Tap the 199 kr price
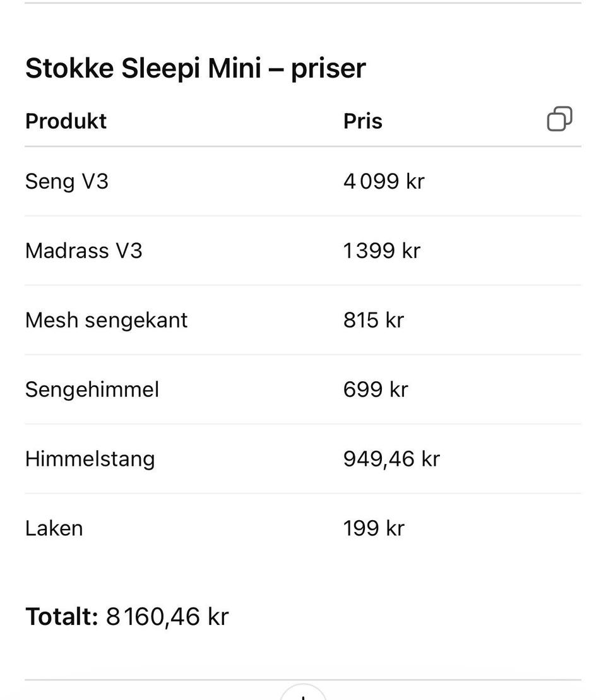The image size is (606, 700). point(373,528)
